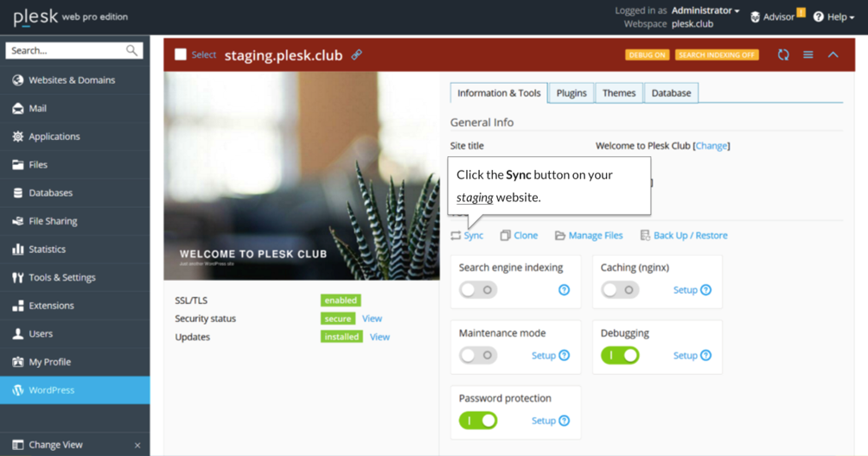Open My Profile icon
Viewport: 868px width, 456px height.
pyautogui.click(x=17, y=362)
